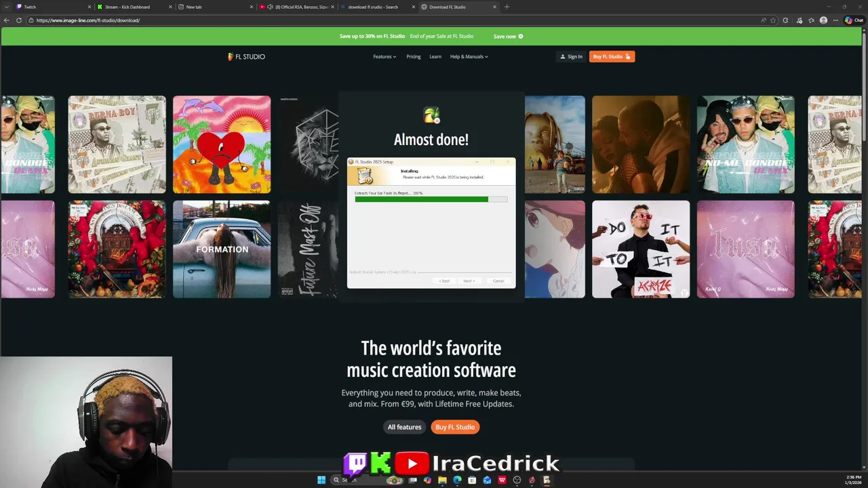Click Cancel in the FL Studio Setup window
The image size is (868, 488).
(x=498, y=281)
